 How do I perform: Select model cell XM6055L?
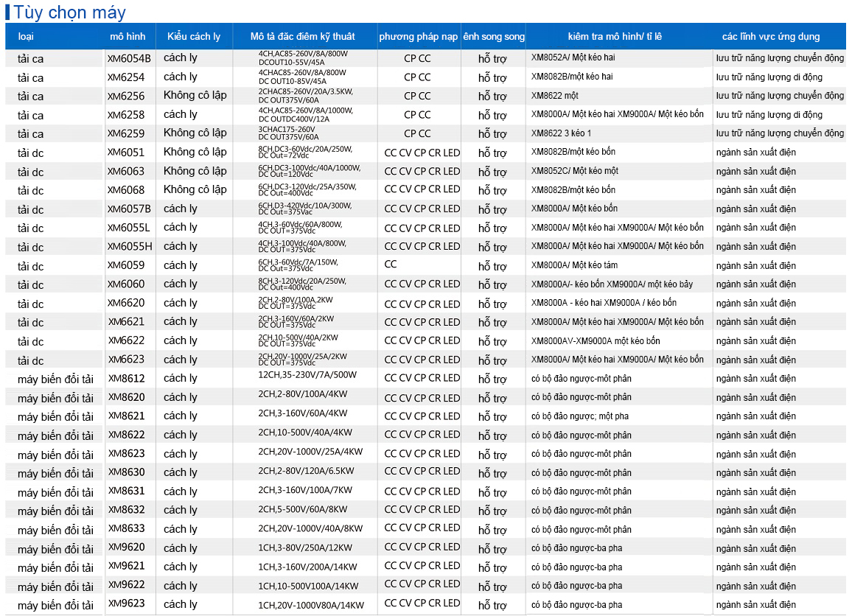pos(128,228)
